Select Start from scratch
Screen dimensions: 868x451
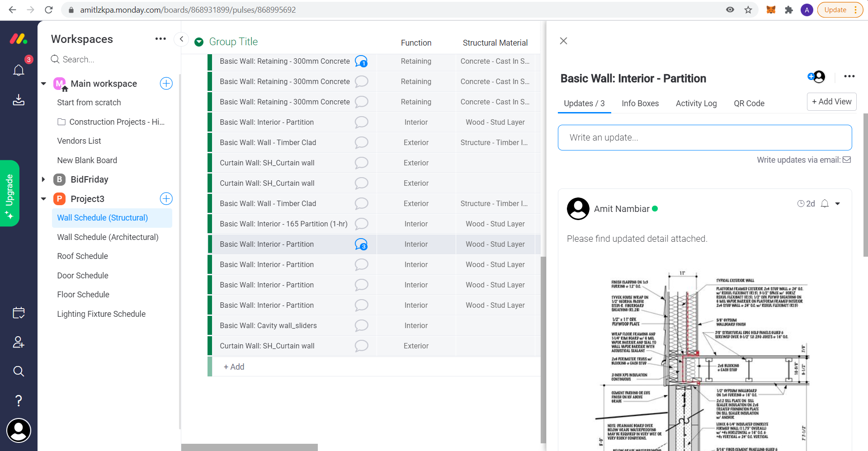[89, 103]
